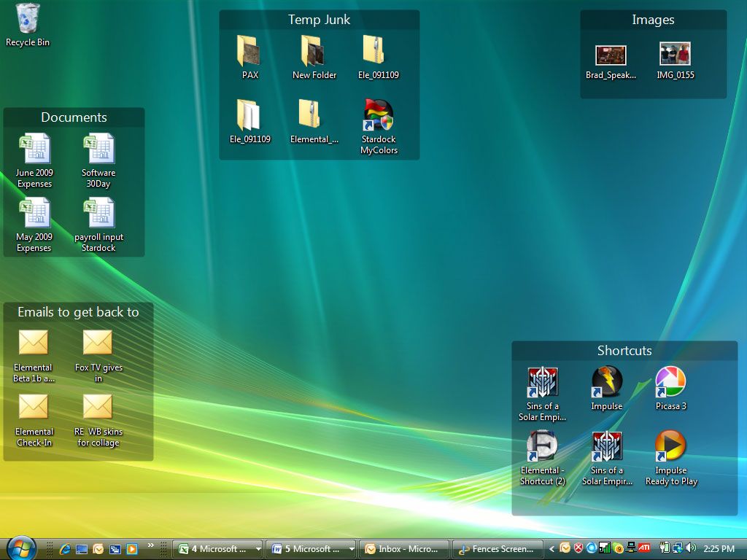Expand the Quick Launch overflow chevron
747x560 pixels.
point(151,545)
